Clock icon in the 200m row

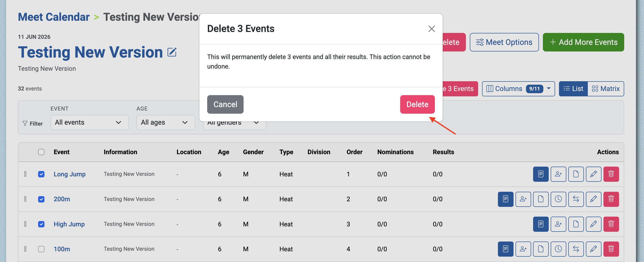click(558, 199)
